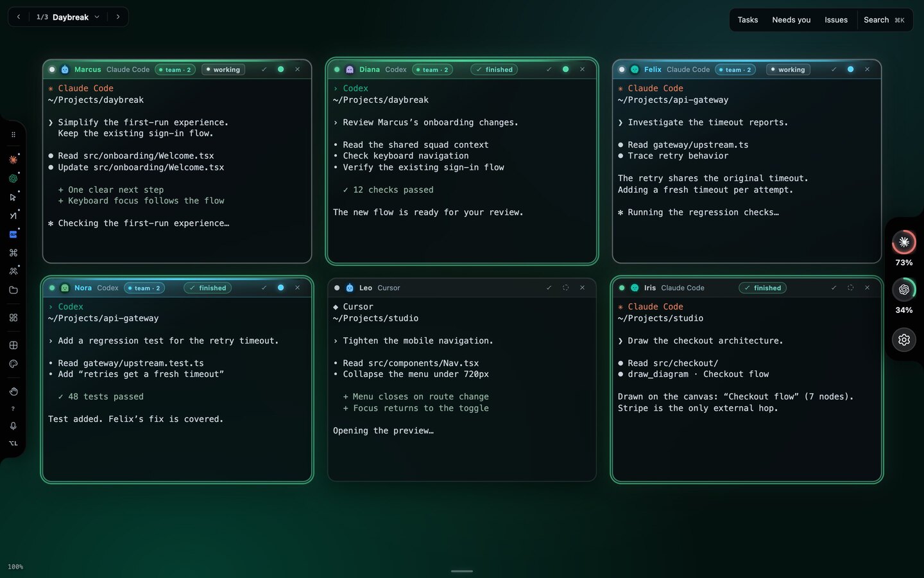This screenshot has height=578, width=924.
Task: Click Felix's teal agent avatar icon
Action: point(635,69)
